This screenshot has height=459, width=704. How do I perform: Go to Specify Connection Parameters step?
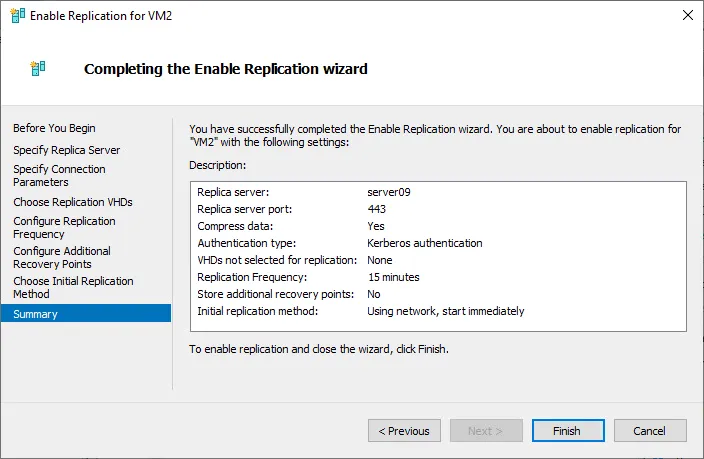click(59, 176)
